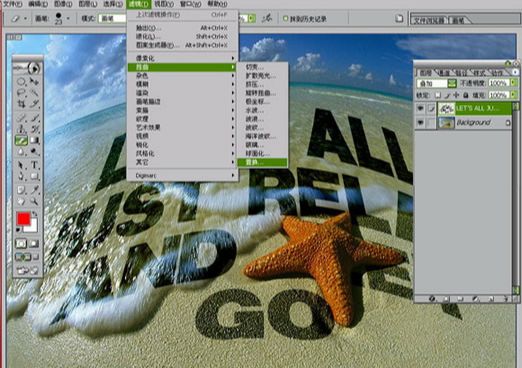
Task: Select the Brush tool in toolbox
Action: (34, 118)
